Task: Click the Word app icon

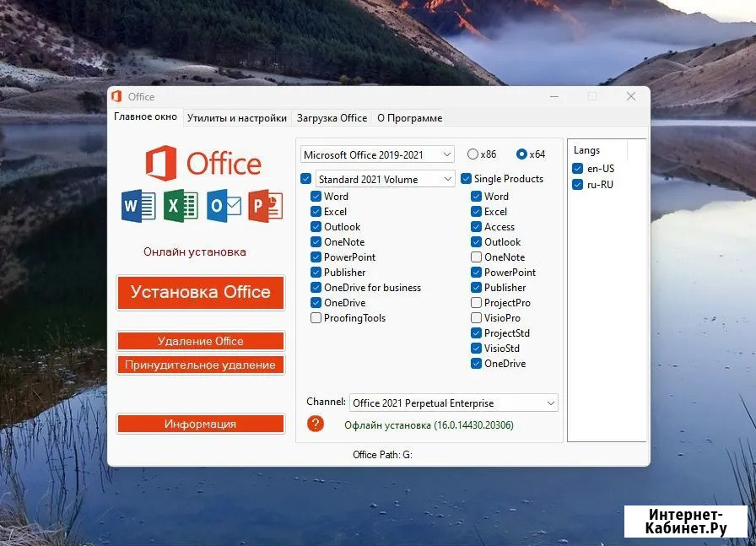Action: (x=138, y=206)
